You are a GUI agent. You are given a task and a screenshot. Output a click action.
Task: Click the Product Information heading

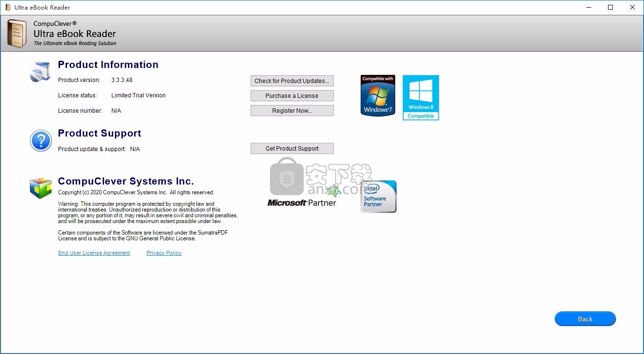click(108, 65)
